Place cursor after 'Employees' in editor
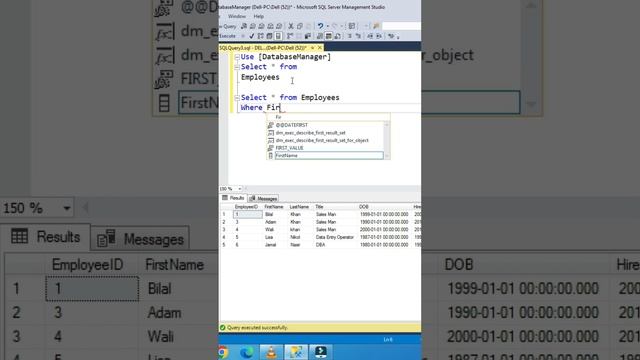Image resolution: width=640 pixels, height=360 pixels. click(x=280, y=77)
